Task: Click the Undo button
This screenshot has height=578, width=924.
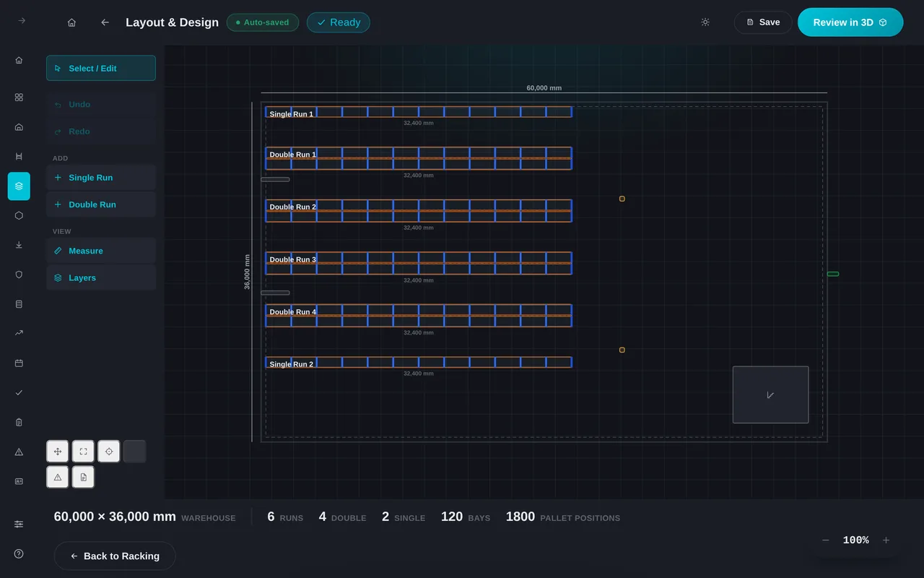Action: click(101, 104)
